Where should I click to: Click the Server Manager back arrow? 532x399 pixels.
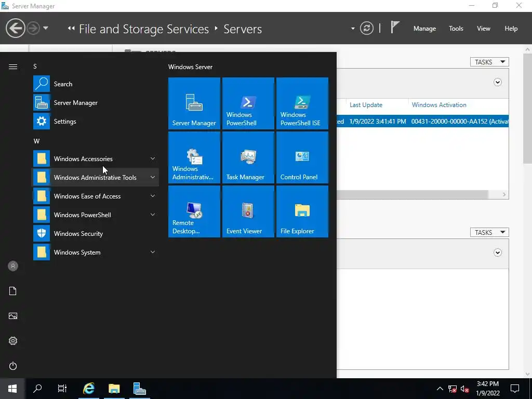point(15,28)
